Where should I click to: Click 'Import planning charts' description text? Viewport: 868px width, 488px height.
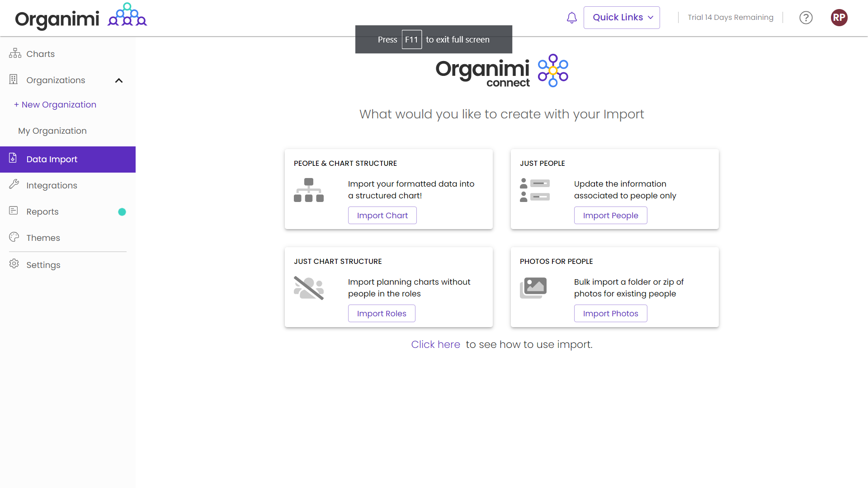(409, 288)
